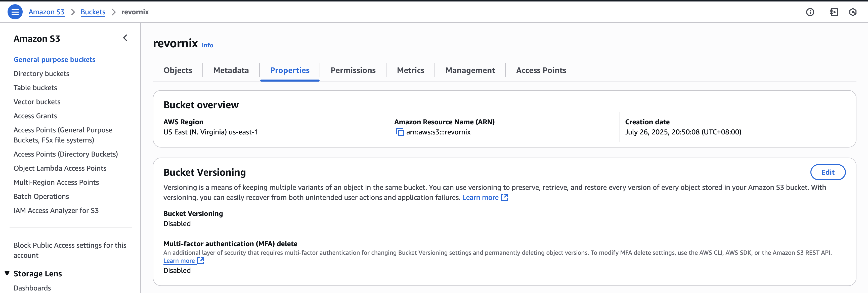Select the Access Points tab
The height and width of the screenshot is (293, 868).
tap(541, 70)
